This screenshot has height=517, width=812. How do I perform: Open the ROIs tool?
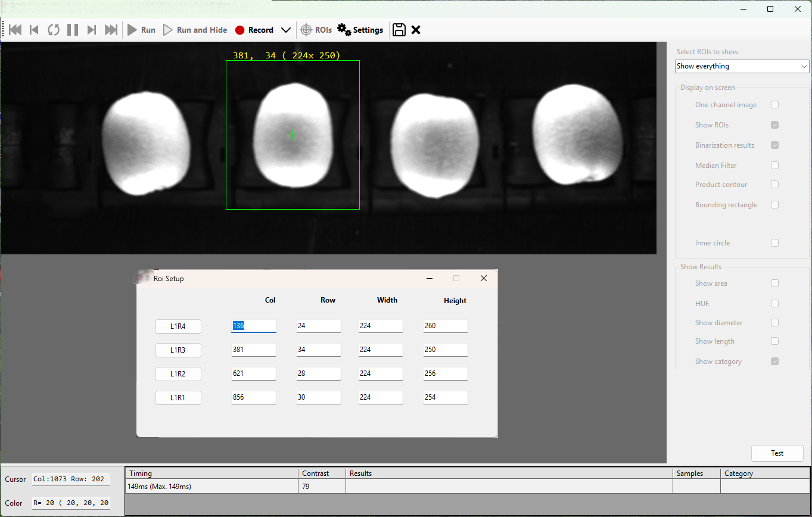[316, 30]
